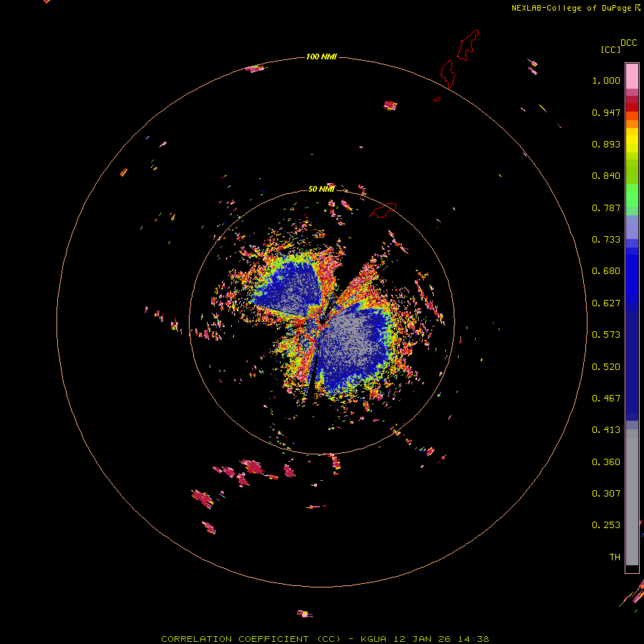This screenshot has height=644, width=644.
Task: Pick the bright green swatch on color bar
Action: (632, 195)
